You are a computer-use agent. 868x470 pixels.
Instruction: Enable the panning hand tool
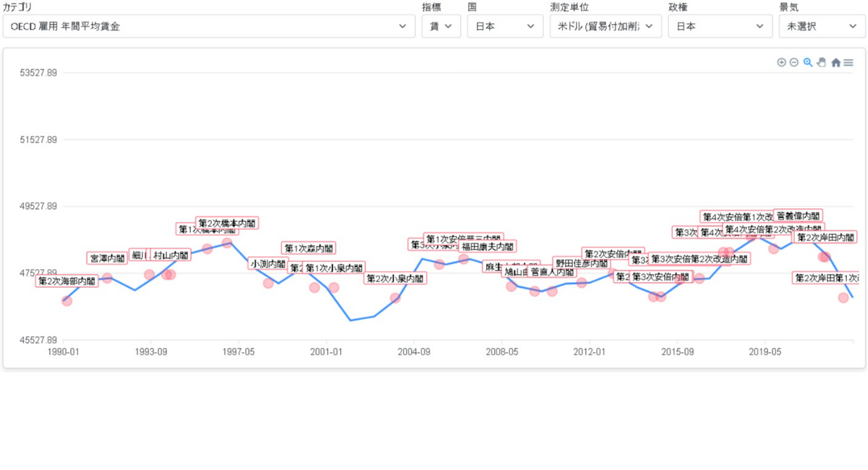click(x=821, y=63)
